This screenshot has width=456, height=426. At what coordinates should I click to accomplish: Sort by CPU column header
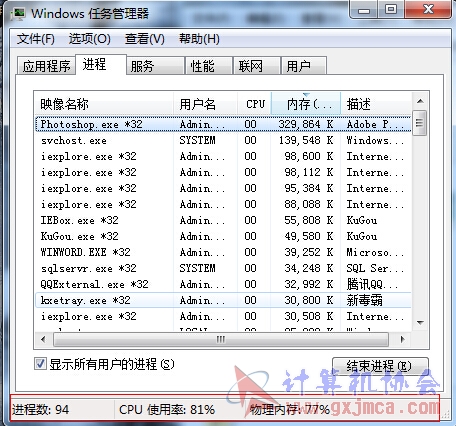[255, 104]
